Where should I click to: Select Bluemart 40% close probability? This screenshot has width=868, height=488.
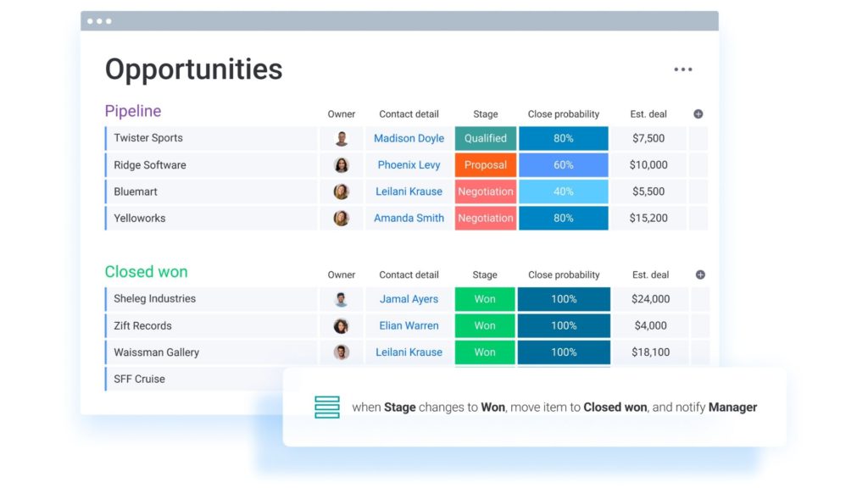pyautogui.click(x=563, y=191)
